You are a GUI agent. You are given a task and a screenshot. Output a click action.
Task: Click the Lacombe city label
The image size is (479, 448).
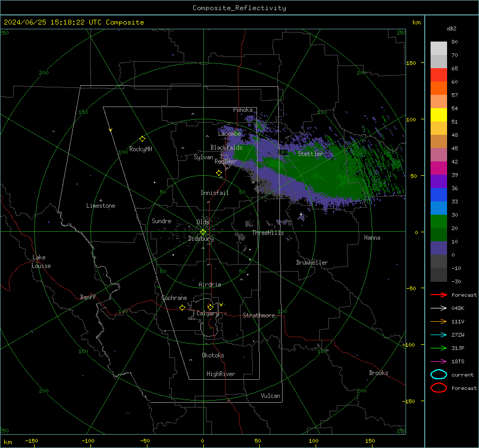click(x=229, y=134)
